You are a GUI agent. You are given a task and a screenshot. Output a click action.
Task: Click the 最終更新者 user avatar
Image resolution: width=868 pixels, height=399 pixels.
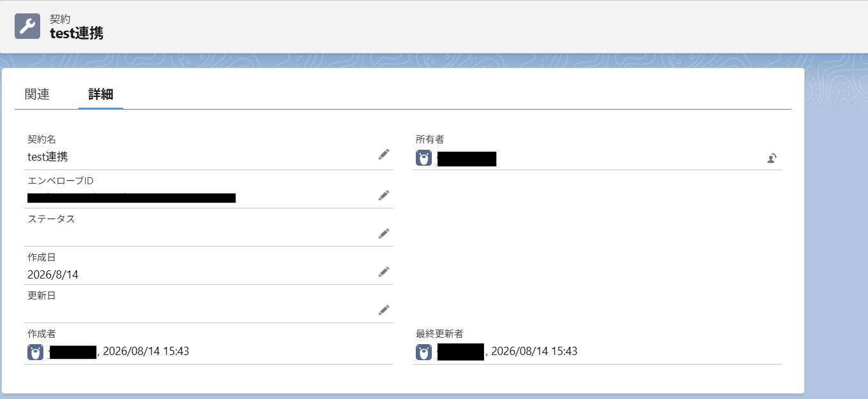point(423,352)
